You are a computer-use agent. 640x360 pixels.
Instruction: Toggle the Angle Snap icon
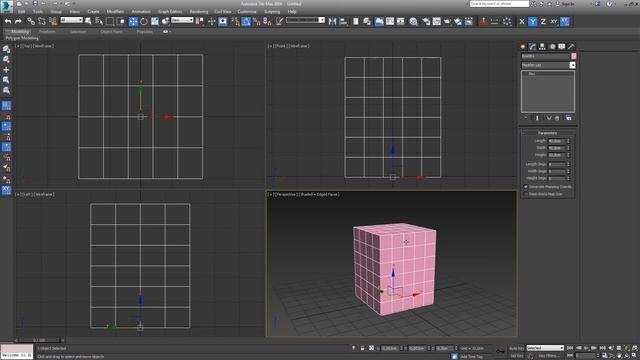pyautogui.click(x=246, y=21)
